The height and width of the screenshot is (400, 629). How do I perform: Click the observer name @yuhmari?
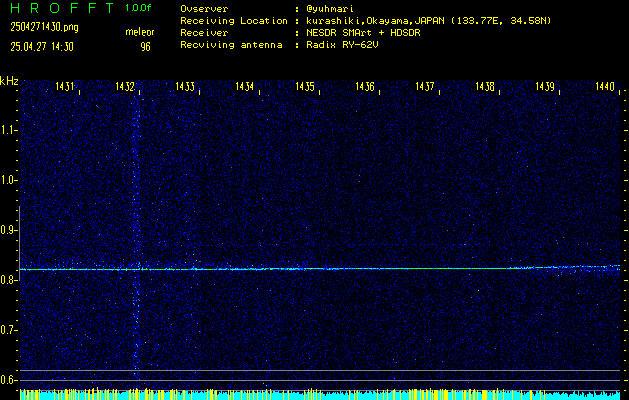pyautogui.click(x=329, y=9)
